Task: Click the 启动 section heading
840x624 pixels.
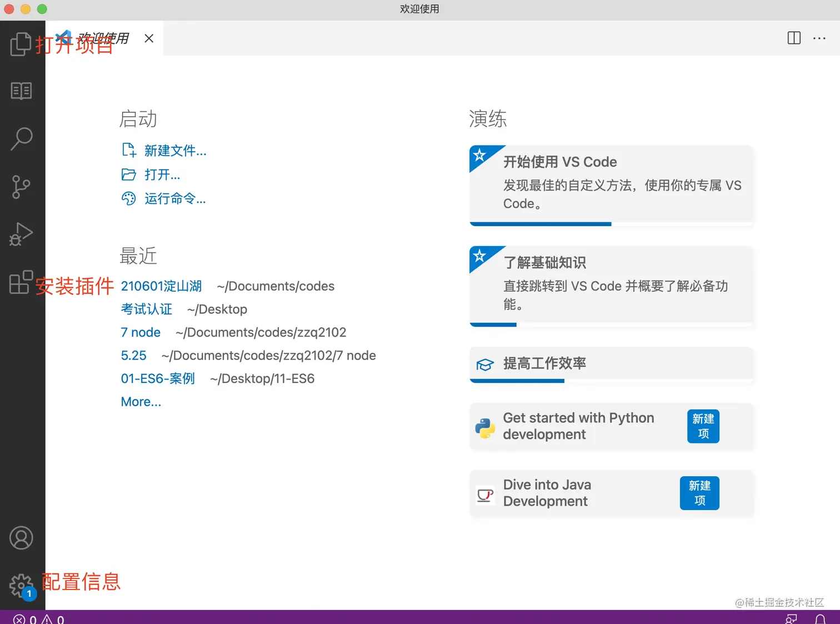Action: tap(138, 119)
